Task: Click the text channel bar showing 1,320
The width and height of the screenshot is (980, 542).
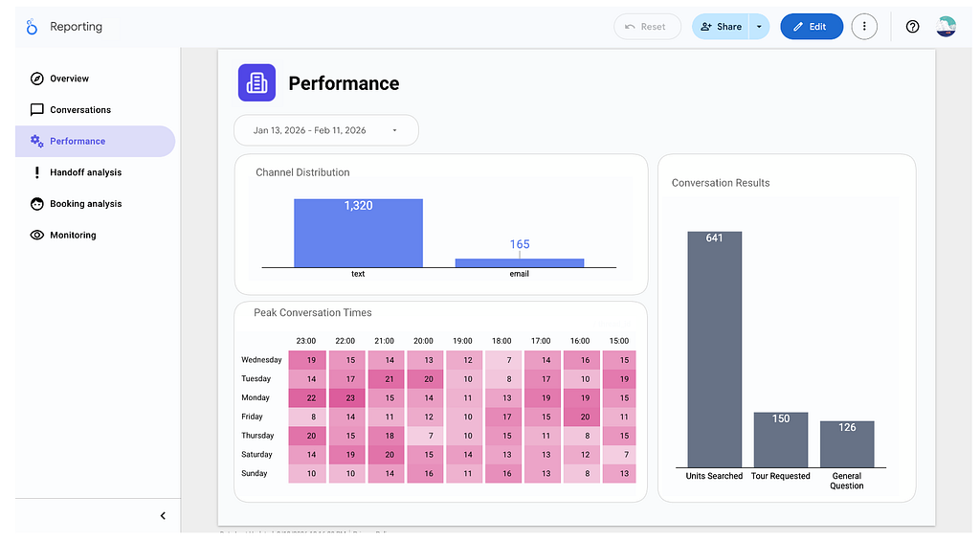Action: [358, 234]
